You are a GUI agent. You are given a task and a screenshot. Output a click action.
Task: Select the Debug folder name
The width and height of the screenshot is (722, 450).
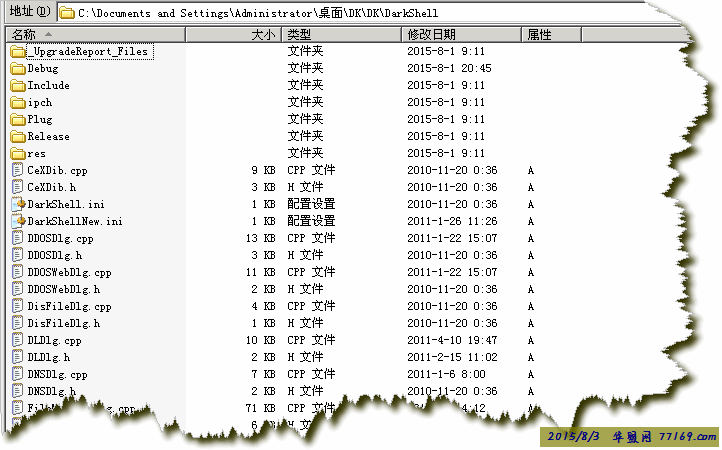(x=43, y=69)
